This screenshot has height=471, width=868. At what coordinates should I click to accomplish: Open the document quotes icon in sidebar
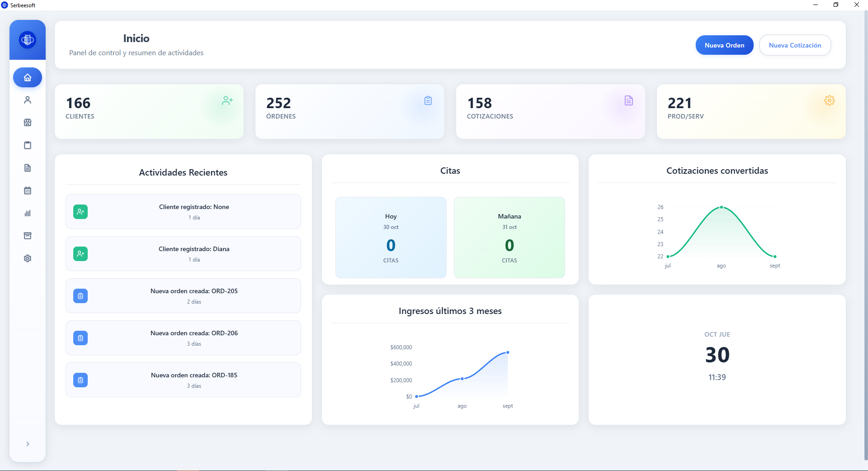(x=28, y=168)
